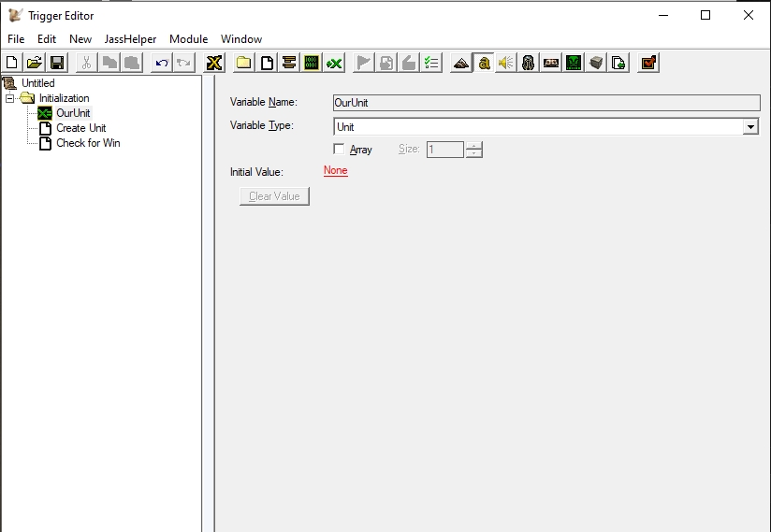Click the Redo arrow icon
The width and height of the screenshot is (771, 532).
click(x=184, y=63)
